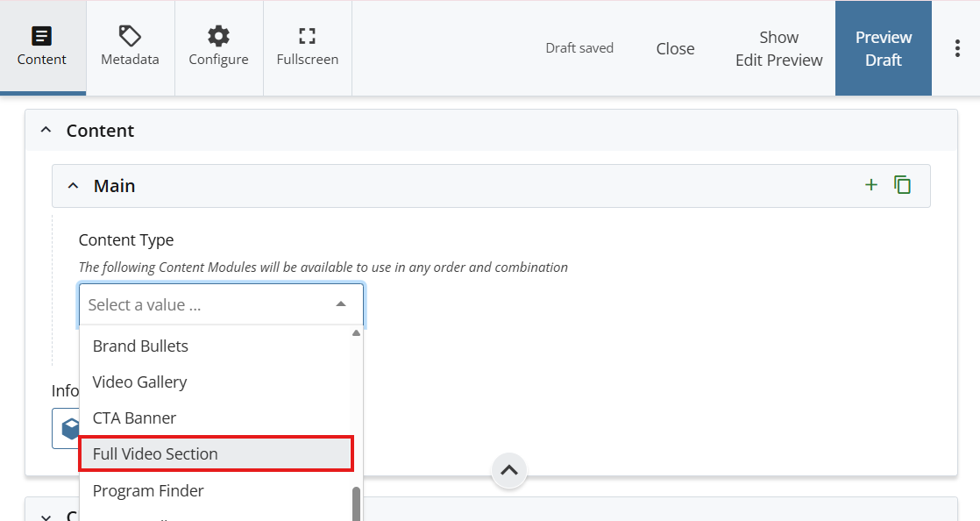The height and width of the screenshot is (521, 980).
Task: Click the Close button
Action: coord(675,49)
